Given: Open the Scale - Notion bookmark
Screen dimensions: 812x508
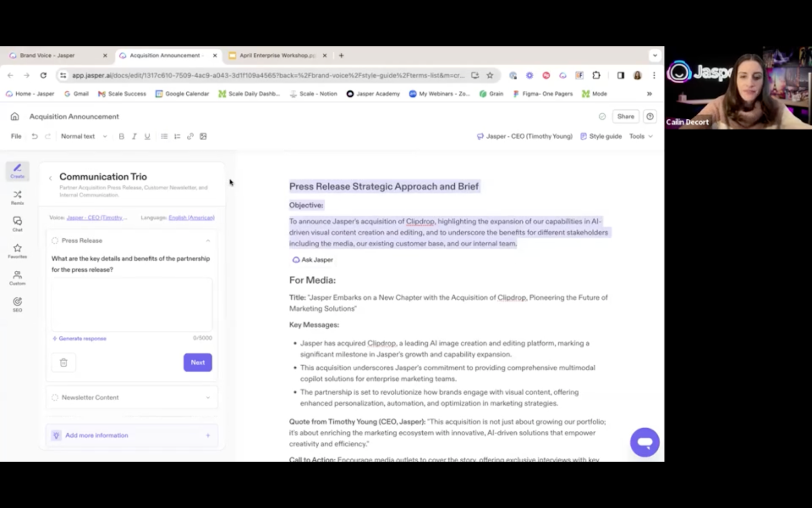Looking at the screenshot, I should pyautogui.click(x=313, y=93).
